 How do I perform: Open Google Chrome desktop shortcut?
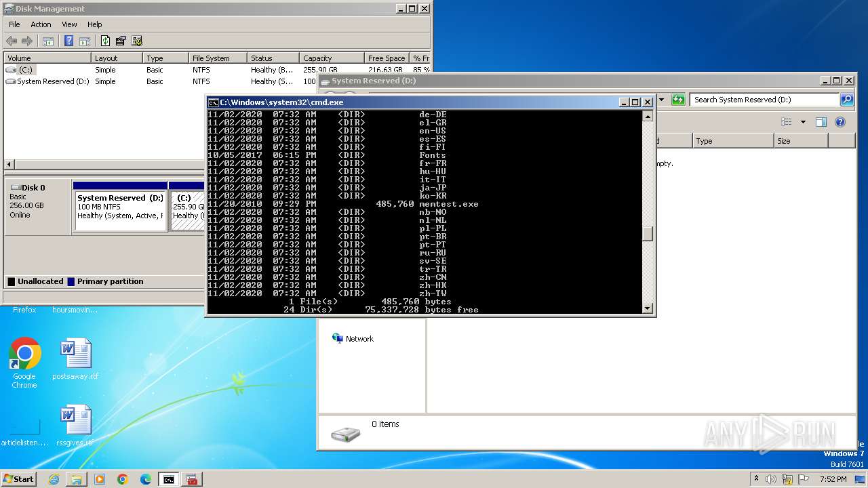[24, 363]
